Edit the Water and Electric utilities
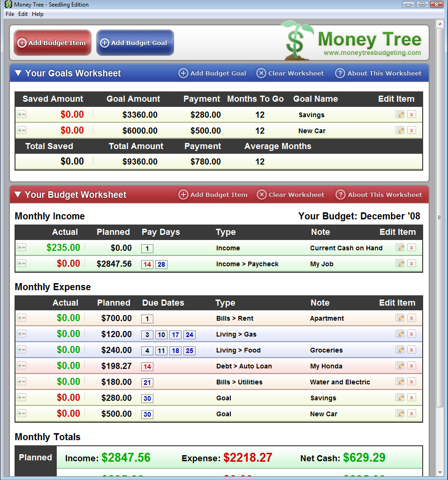The image size is (448, 480). (x=400, y=382)
